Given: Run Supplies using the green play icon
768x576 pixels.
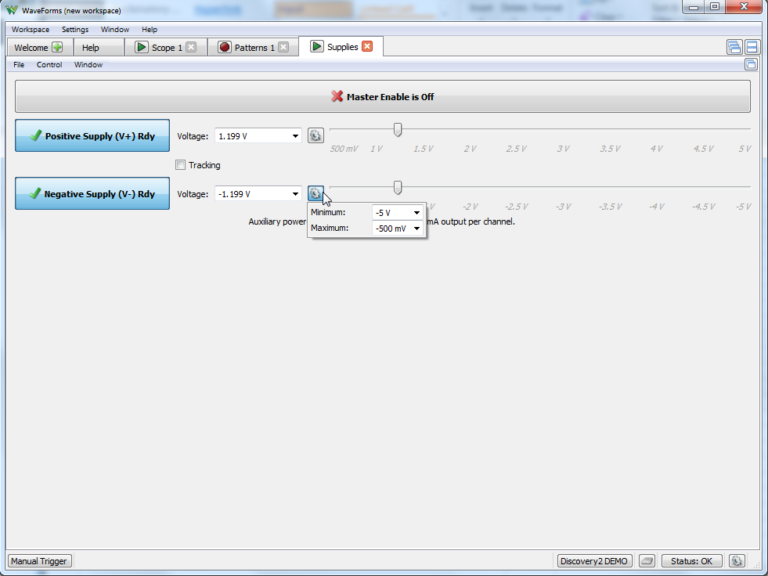Looking at the screenshot, I should (316, 47).
